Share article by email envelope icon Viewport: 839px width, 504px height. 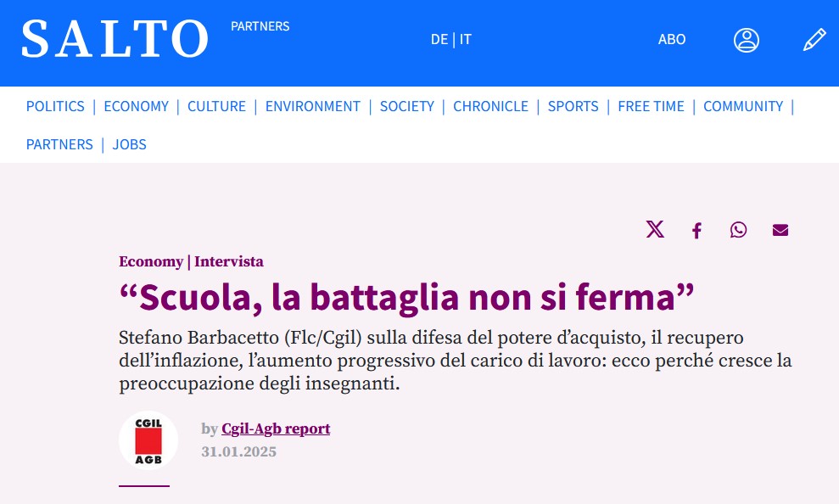click(780, 231)
